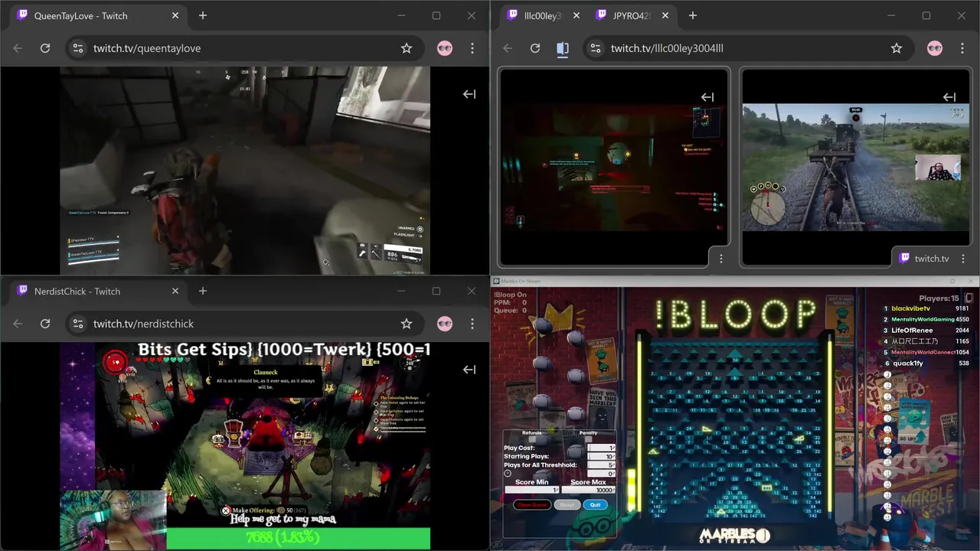Image resolution: width=980 pixels, height=551 pixels.
Task: Click the Players:15 counter
Action: click(939, 298)
